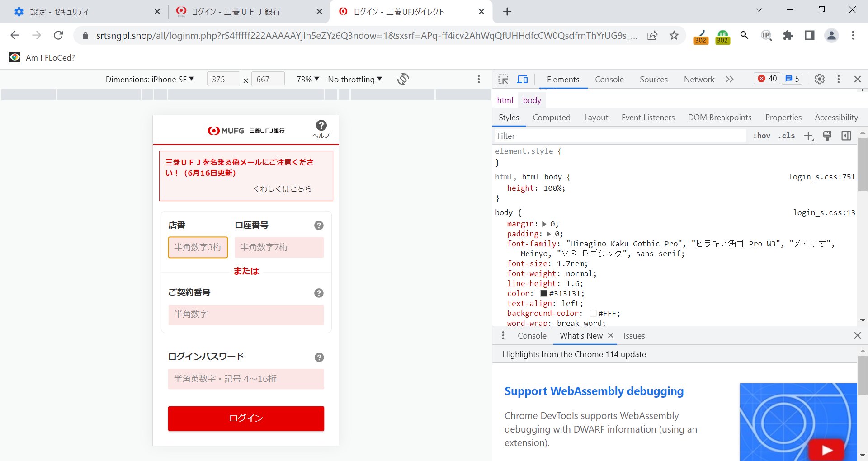Open DevTools settings gear
Screen dimensions: 868x461
pyautogui.click(x=820, y=79)
